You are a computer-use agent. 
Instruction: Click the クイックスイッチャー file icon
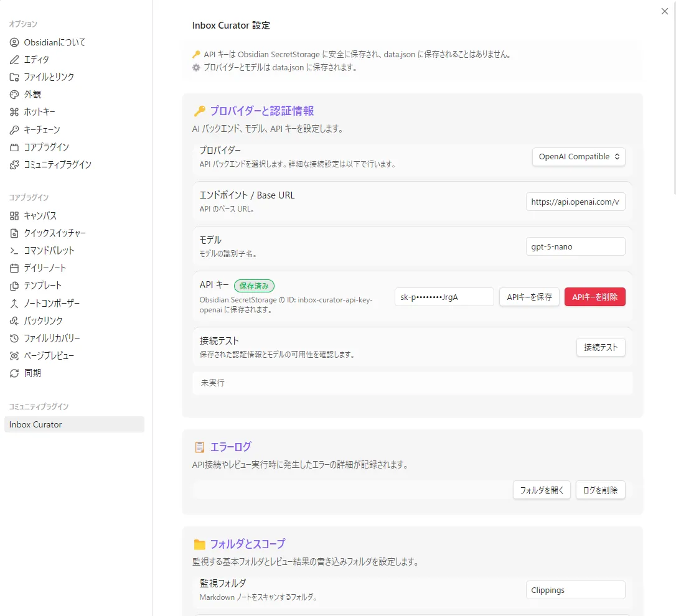pos(14,233)
